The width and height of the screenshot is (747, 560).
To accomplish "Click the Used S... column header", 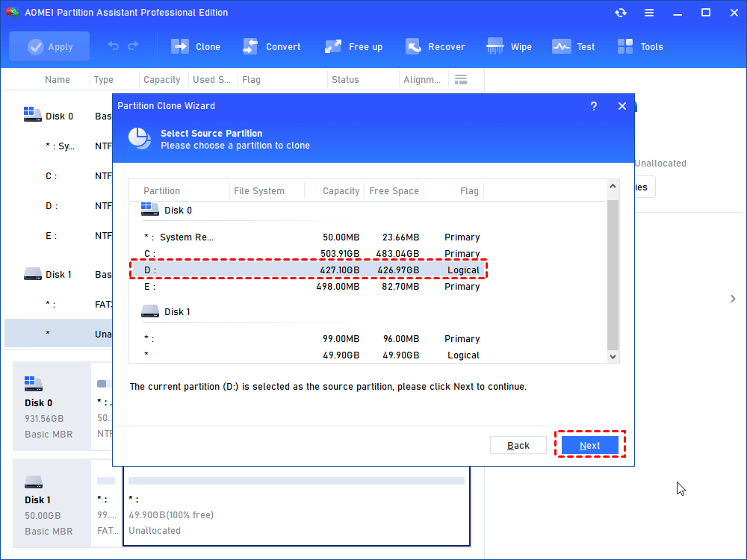I will [x=212, y=80].
